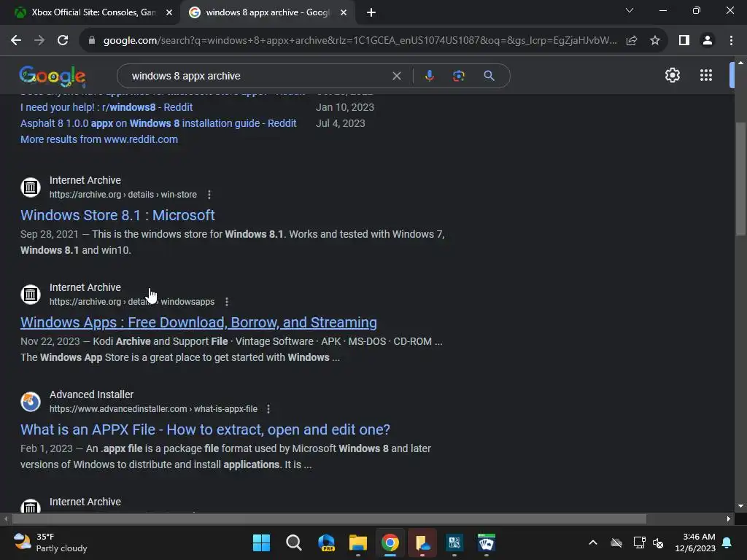Switch to Chrome in the taskbar
The image size is (747, 560).
(390, 542)
